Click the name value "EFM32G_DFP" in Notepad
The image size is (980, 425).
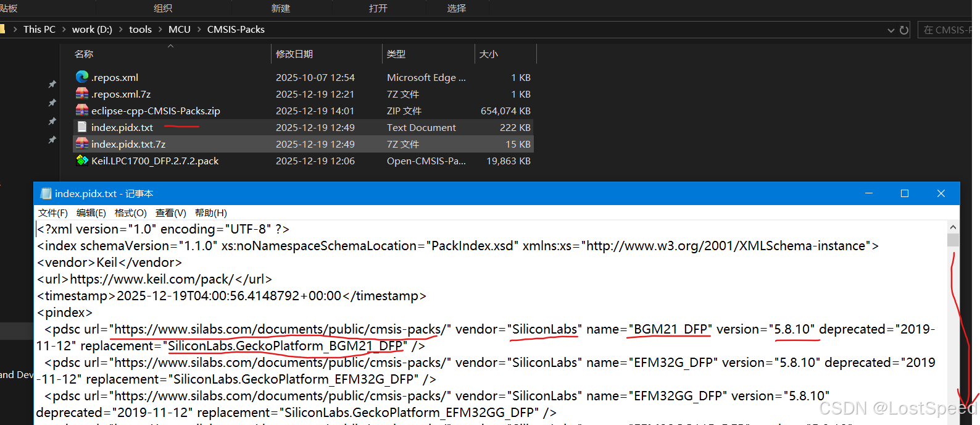coord(673,363)
